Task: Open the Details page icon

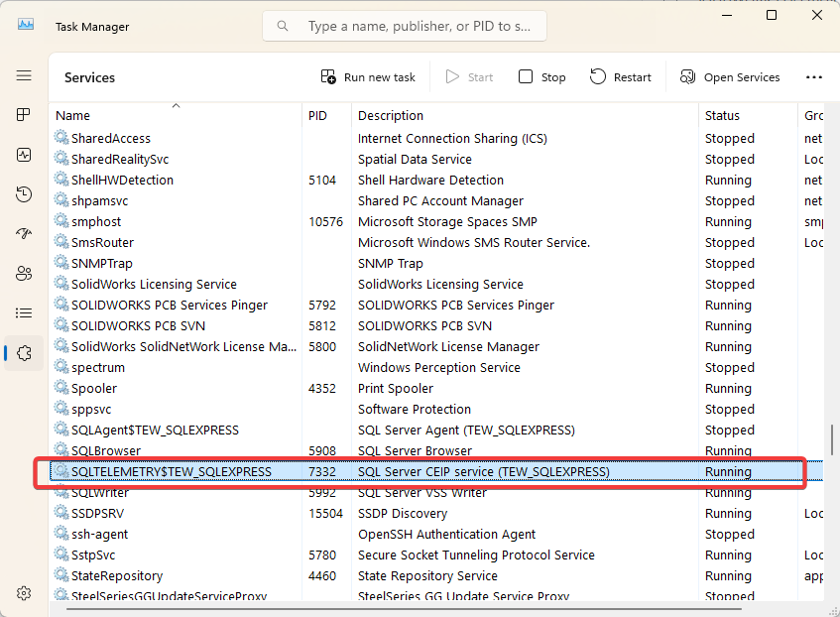Action: click(x=24, y=313)
